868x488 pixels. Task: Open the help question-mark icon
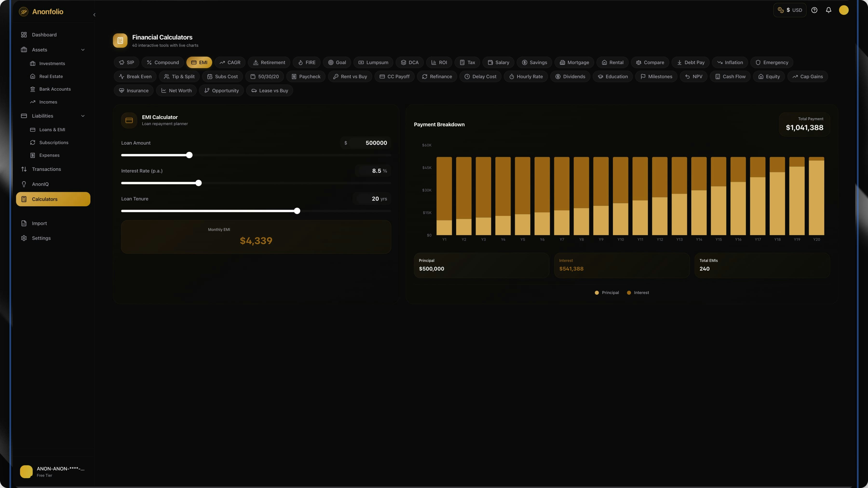point(814,10)
